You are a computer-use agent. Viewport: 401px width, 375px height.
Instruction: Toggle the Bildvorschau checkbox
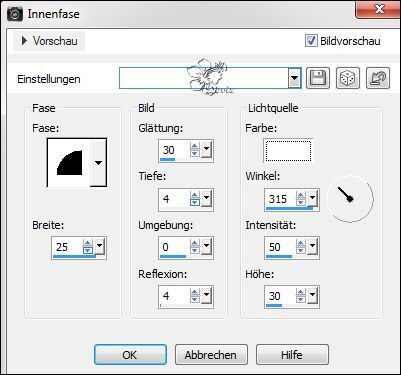(311, 41)
